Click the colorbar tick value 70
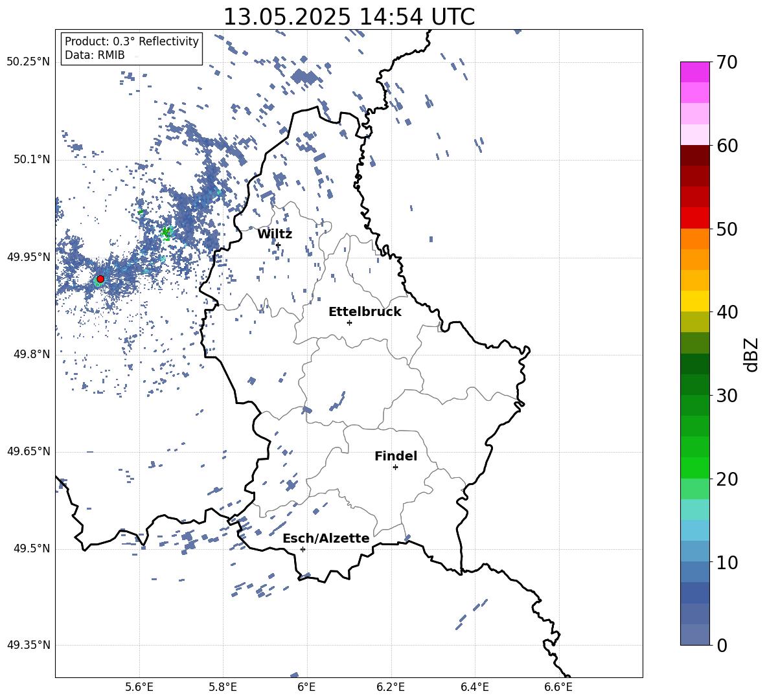 tap(727, 62)
